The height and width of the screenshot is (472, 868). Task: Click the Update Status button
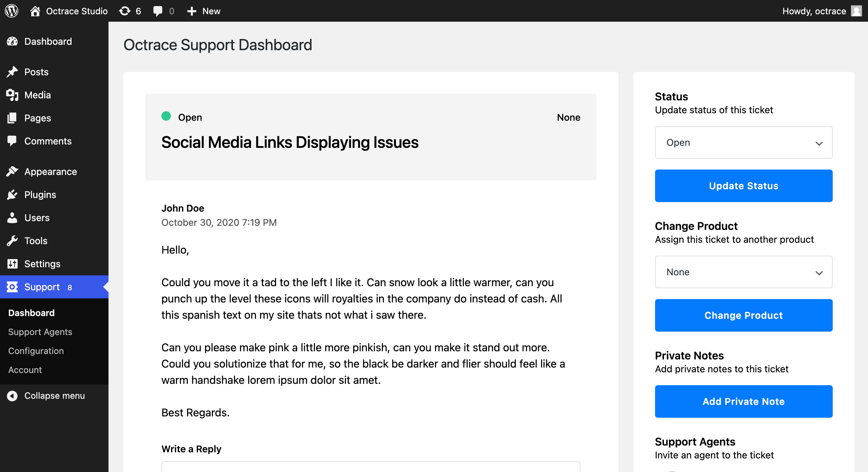pyautogui.click(x=744, y=186)
